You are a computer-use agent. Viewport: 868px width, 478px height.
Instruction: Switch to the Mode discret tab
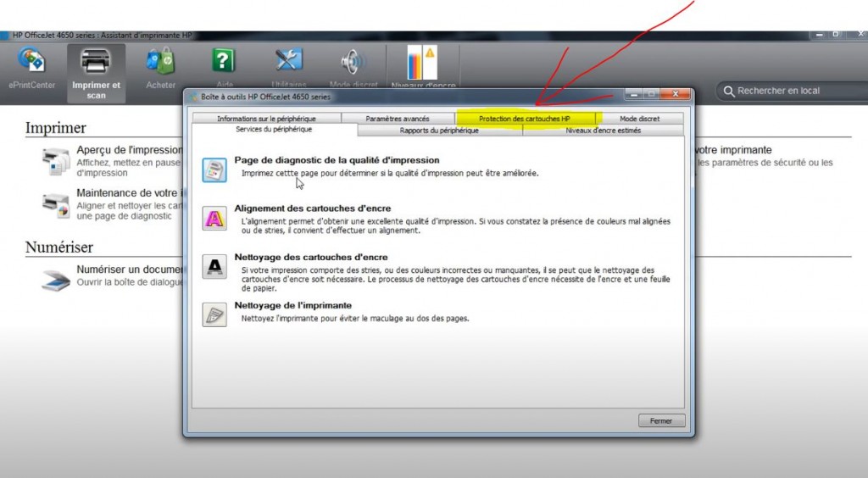pyautogui.click(x=639, y=119)
